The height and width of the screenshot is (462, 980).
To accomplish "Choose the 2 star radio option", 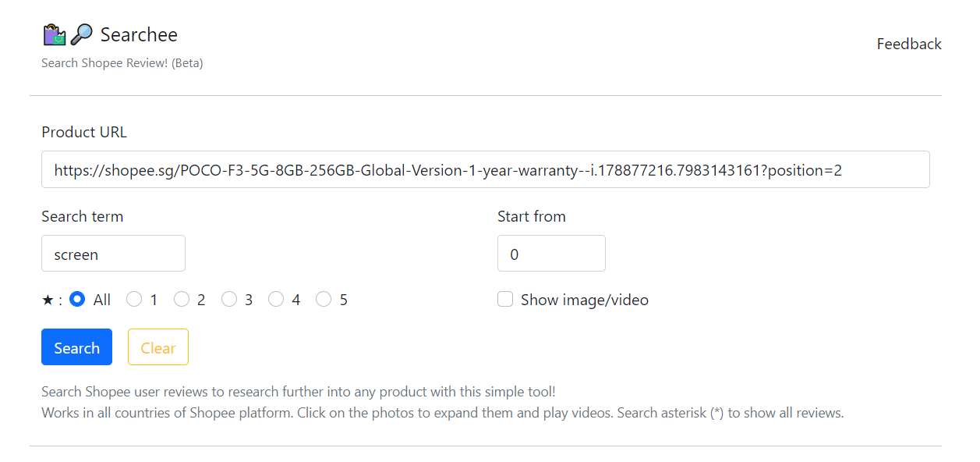I will click(182, 300).
